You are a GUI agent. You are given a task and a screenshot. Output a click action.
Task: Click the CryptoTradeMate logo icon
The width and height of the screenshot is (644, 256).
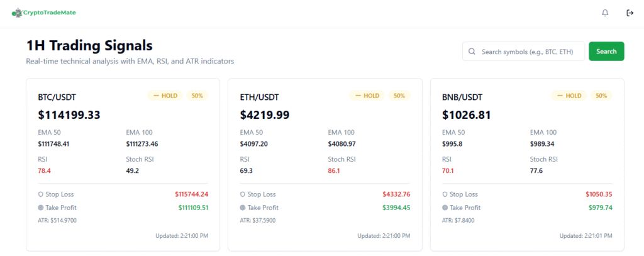[16, 13]
